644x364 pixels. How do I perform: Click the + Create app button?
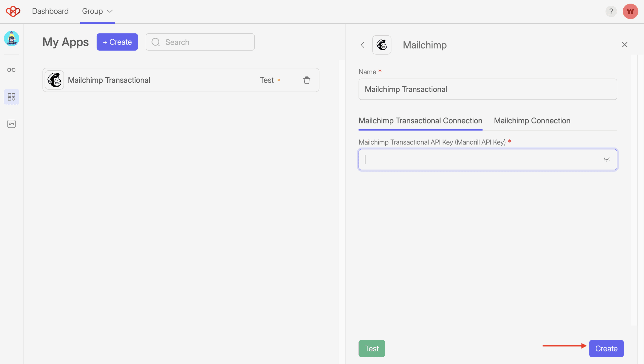[117, 42]
